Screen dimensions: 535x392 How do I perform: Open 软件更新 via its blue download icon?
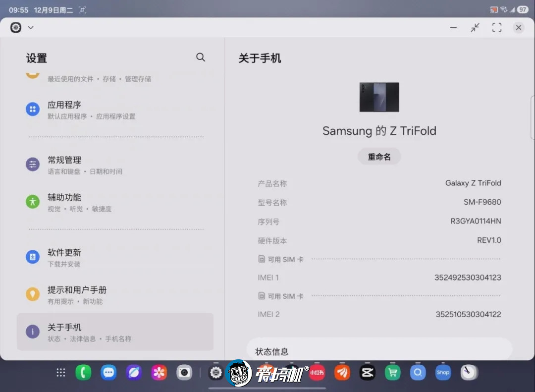tap(33, 257)
